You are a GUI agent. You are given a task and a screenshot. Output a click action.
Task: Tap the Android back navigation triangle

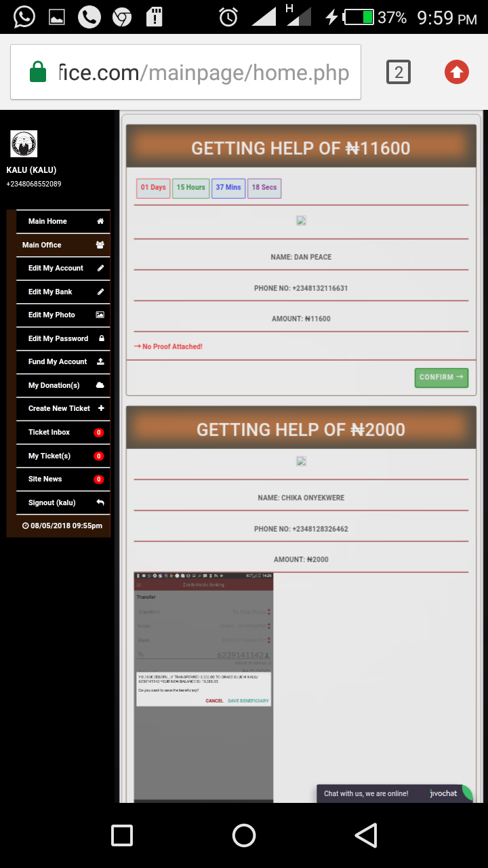(x=366, y=835)
